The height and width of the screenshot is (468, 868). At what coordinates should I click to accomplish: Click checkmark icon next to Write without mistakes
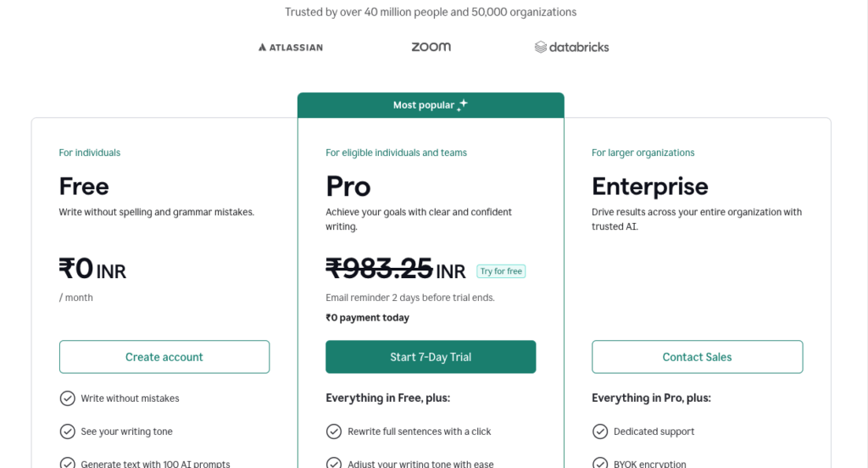pyautogui.click(x=67, y=398)
